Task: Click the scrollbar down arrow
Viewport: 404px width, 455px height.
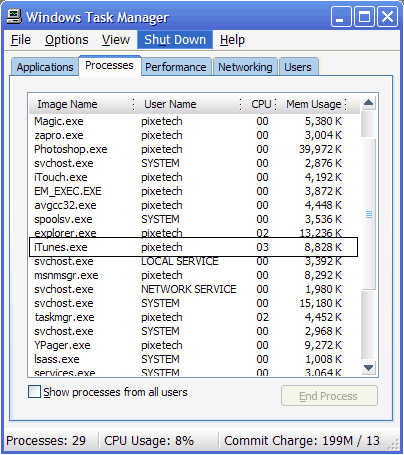Action: pyautogui.click(x=368, y=368)
